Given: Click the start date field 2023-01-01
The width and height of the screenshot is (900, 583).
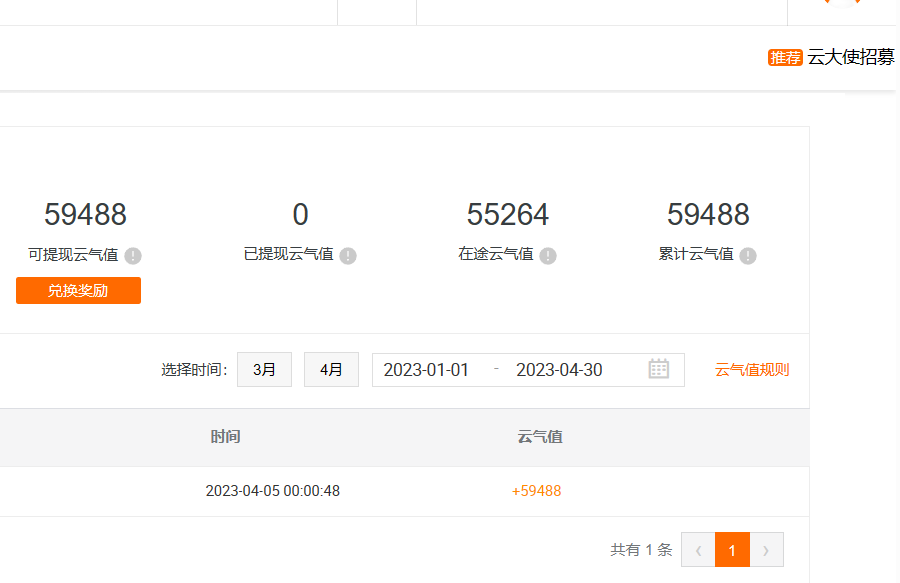Looking at the screenshot, I should (426, 370).
